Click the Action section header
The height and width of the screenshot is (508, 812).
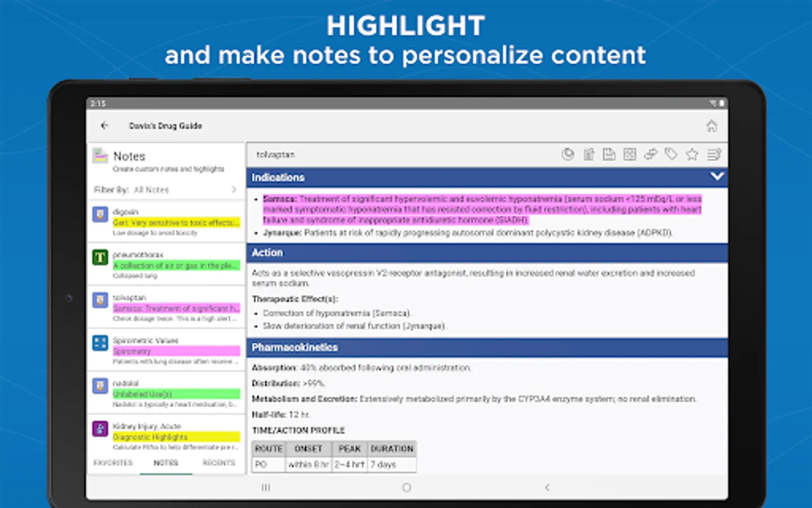pos(487,253)
